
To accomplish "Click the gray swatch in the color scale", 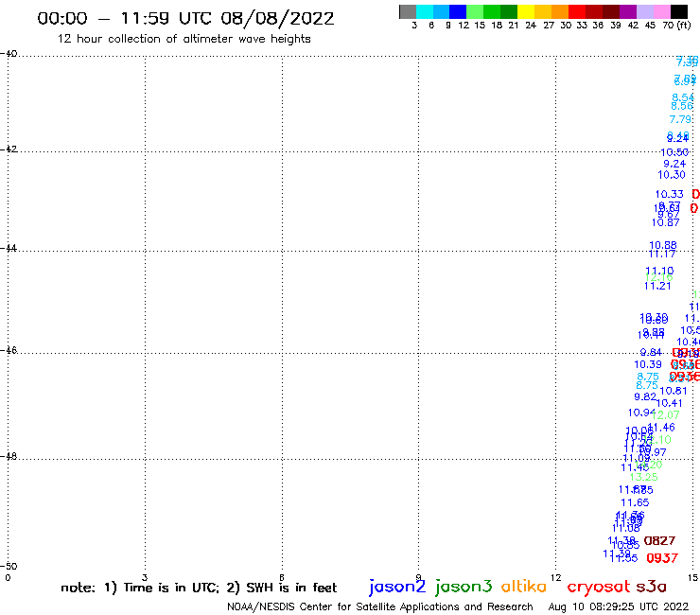I will 408,11.
